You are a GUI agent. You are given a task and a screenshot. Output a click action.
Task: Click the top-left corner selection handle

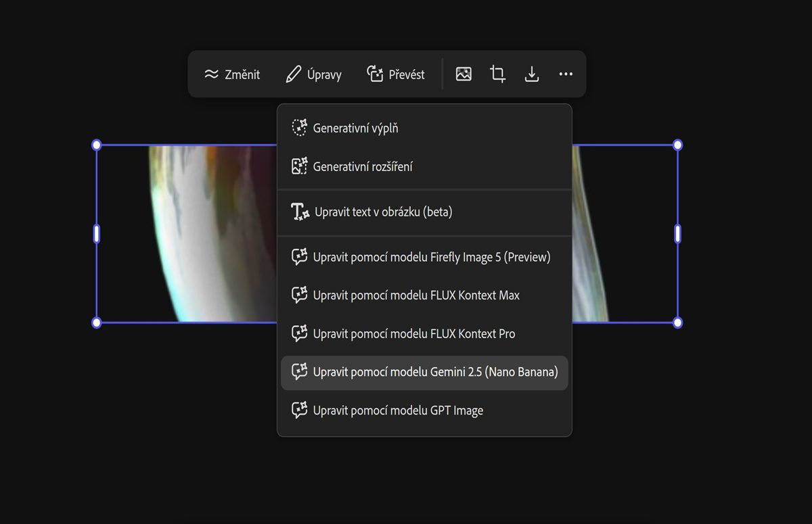point(96,145)
